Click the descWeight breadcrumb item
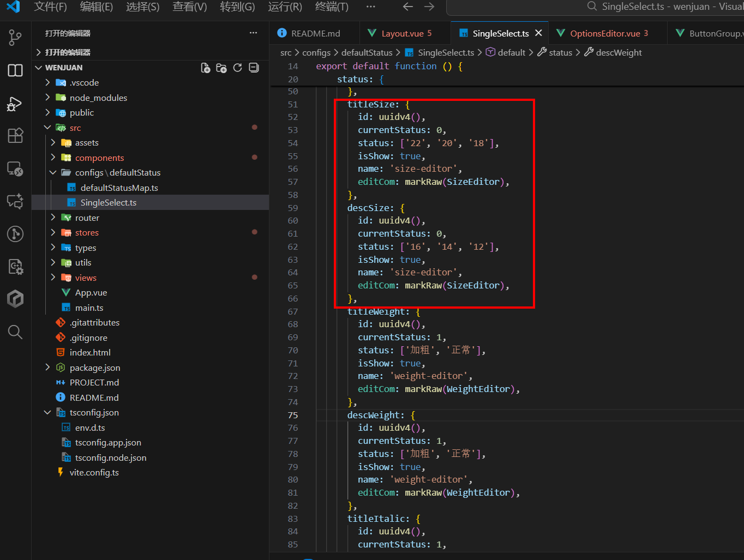 [x=619, y=52]
